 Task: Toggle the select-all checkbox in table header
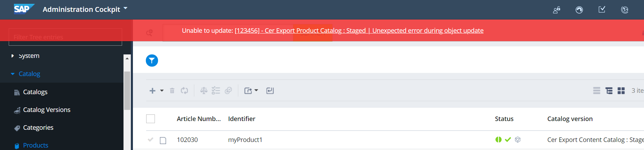click(150, 119)
